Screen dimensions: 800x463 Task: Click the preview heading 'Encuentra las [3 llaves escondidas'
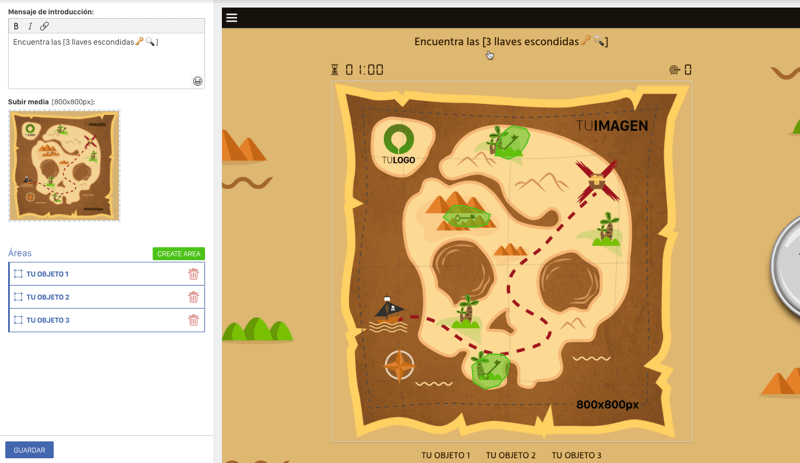click(496, 41)
